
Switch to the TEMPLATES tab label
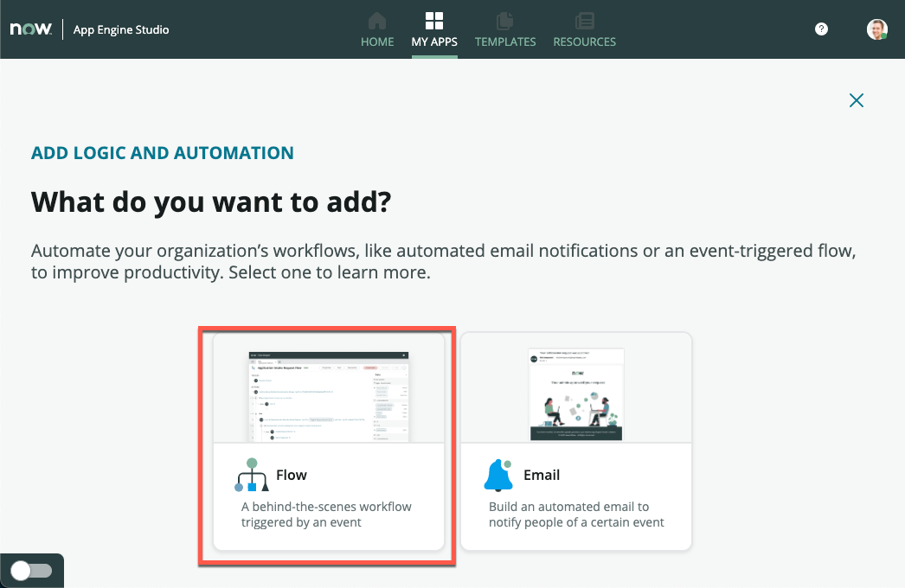[505, 42]
